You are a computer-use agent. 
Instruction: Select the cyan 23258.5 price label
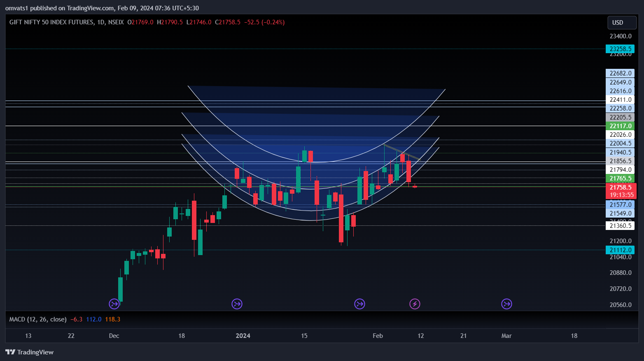point(620,49)
